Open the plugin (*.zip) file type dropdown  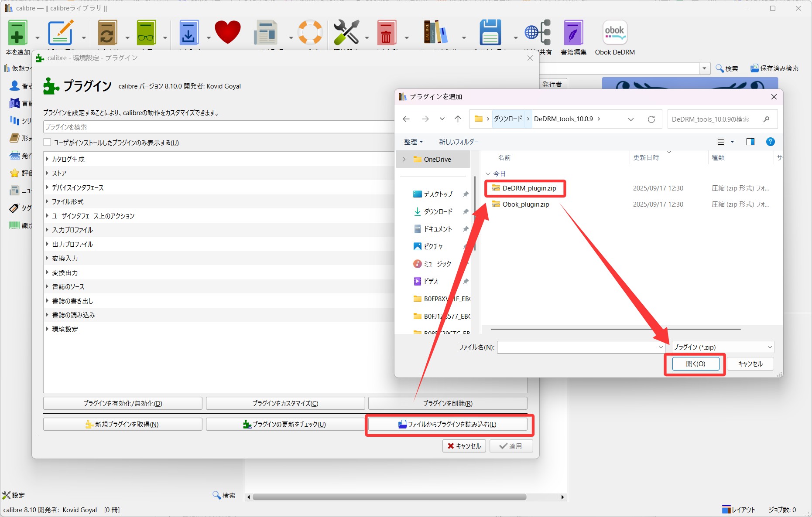coord(723,347)
